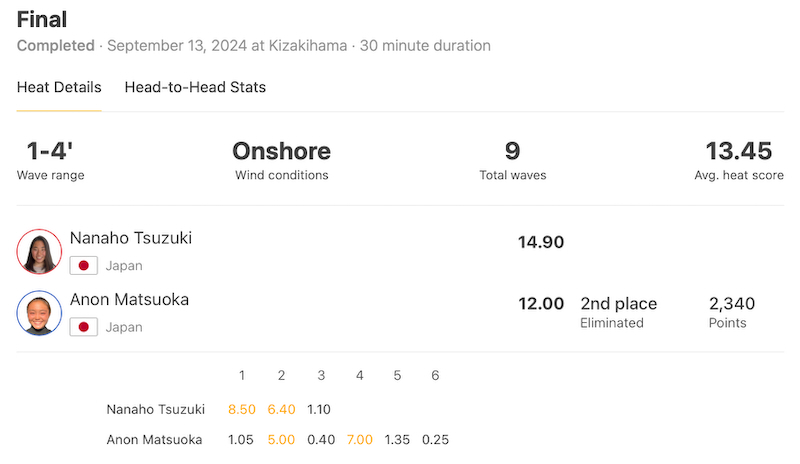This screenshot has width=800, height=464.
Task: Open the Anon Matsuoka athlete name link
Action: coord(129,299)
